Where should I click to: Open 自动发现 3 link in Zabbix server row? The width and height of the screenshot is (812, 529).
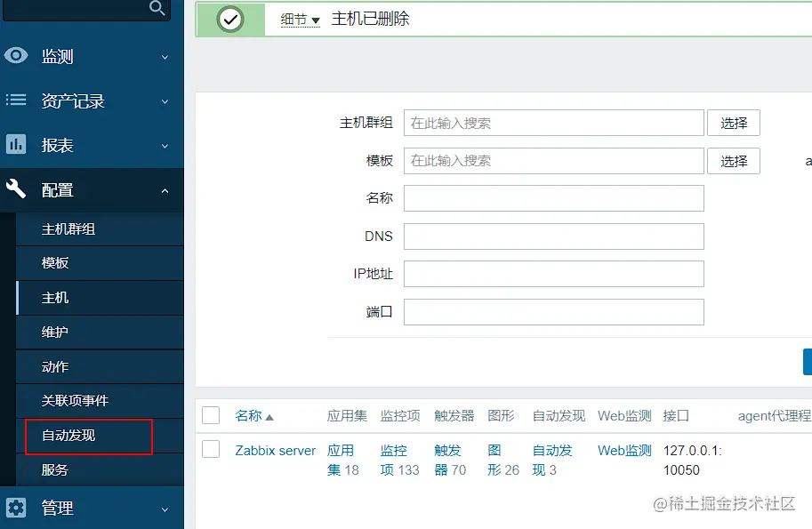(x=552, y=461)
